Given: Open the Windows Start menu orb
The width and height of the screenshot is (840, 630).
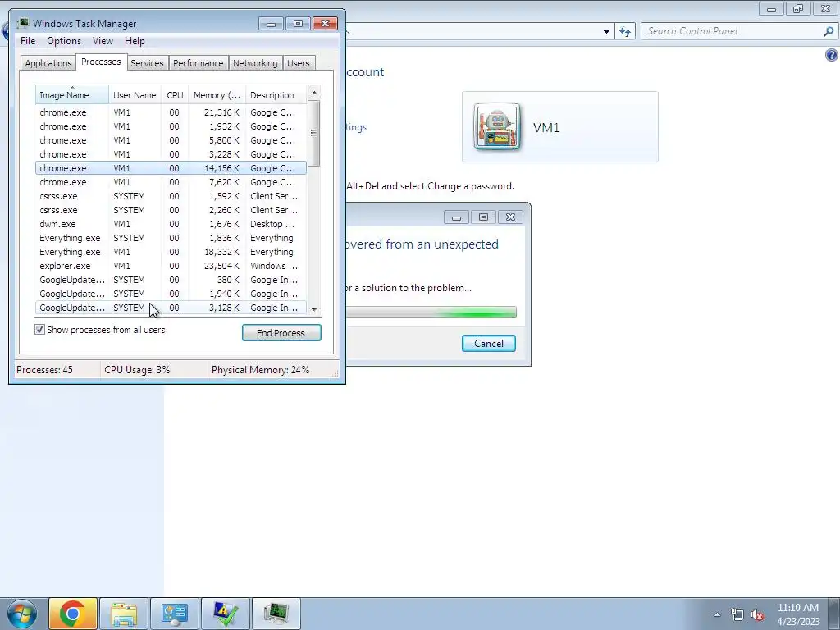Looking at the screenshot, I should [22, 614].
